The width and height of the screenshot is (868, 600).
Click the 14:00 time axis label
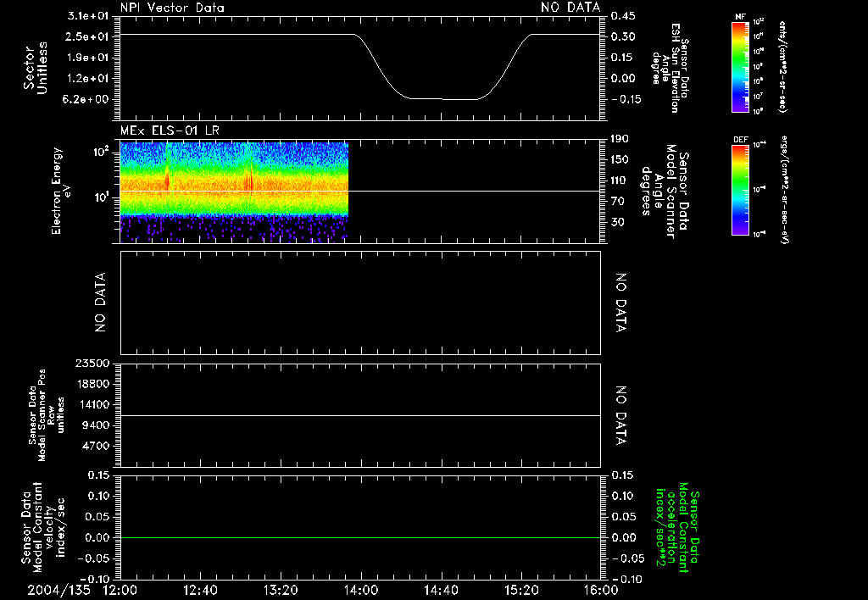(x=361, y=590)
